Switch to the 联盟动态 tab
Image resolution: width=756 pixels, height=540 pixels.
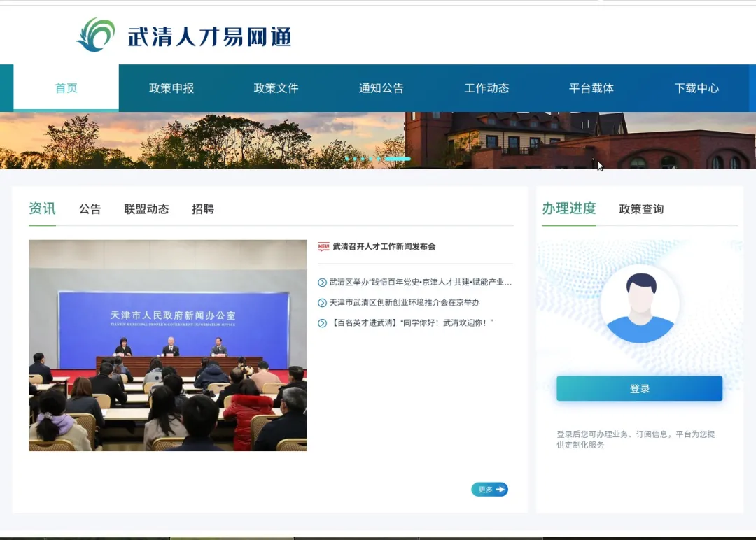click(x=146, y=209)
